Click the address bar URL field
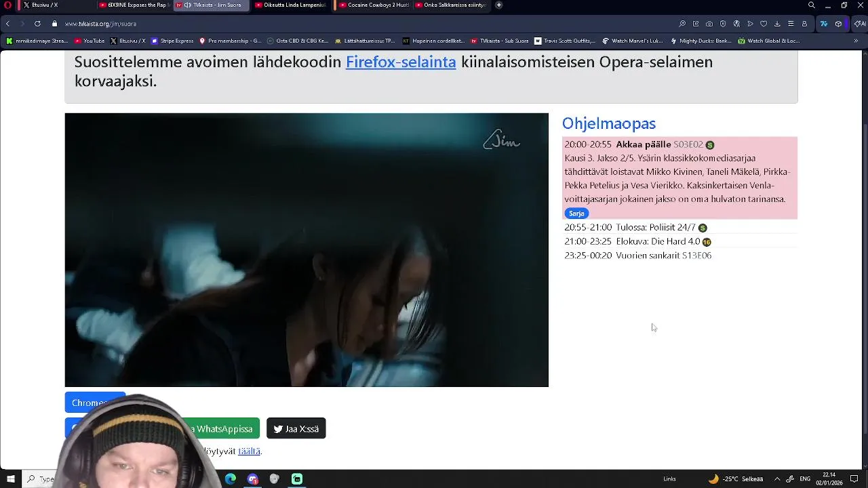Image resolution: width=868 pixels, height=488 pixels. click(366, 24)
